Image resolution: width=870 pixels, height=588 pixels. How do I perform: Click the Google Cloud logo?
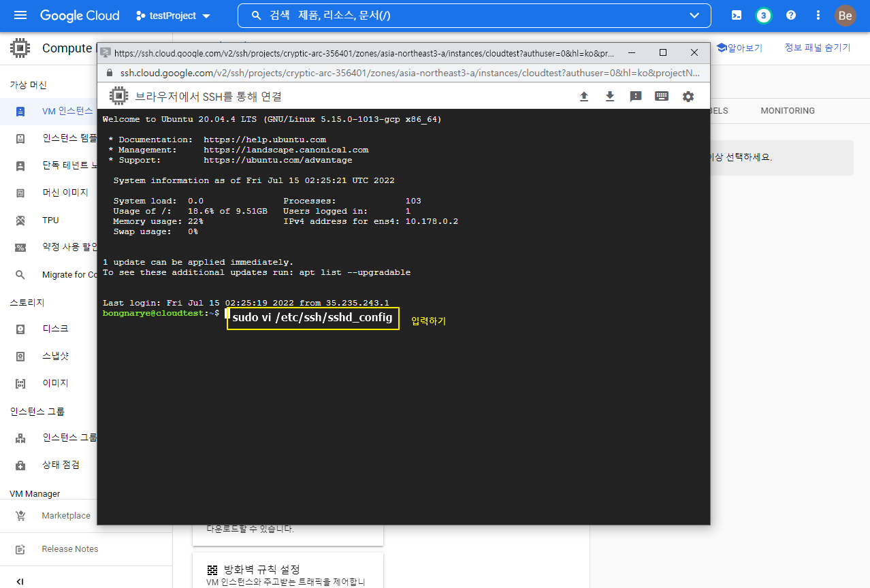[x=80, y=15]
